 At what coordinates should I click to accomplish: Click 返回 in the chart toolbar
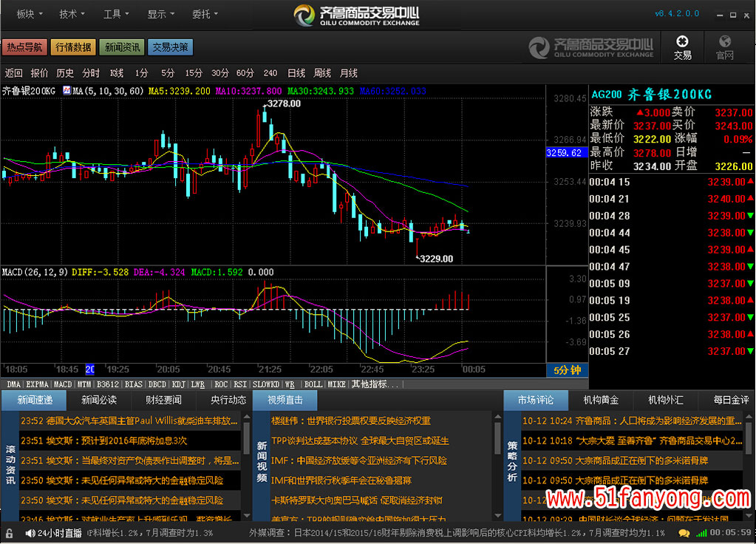click(13, 73)
